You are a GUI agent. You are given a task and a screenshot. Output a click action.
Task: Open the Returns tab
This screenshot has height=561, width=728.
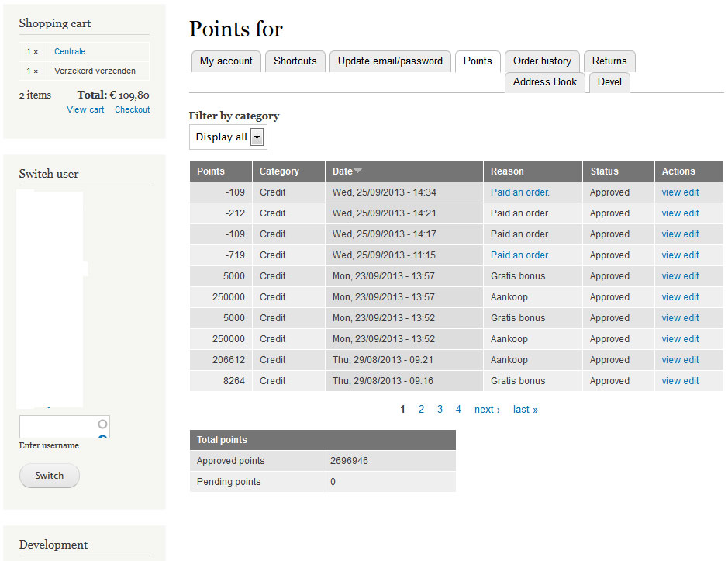click(609, 61)
